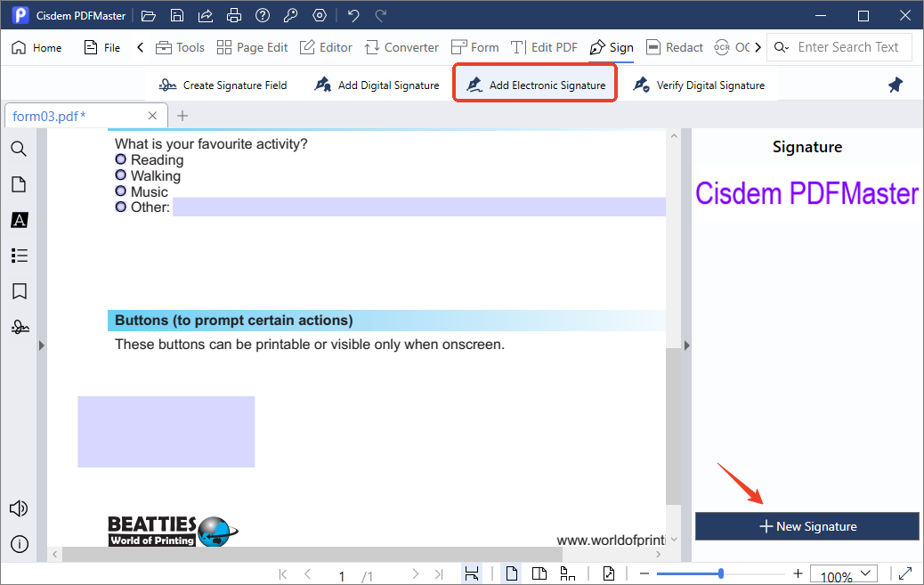Viewport: 924px width, 585px height.
Task: Go to the first page
Action: tap(283, 573)
